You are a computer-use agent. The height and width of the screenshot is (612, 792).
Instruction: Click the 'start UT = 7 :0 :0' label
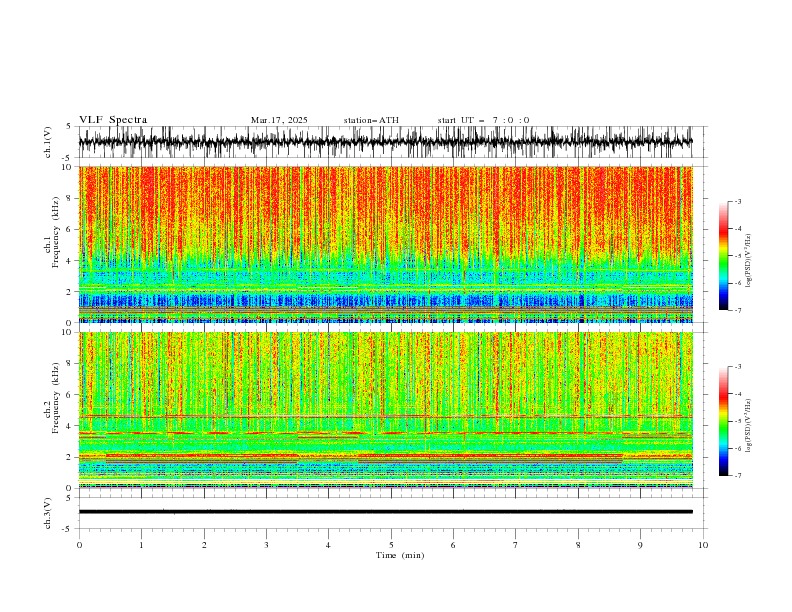point(483,120)
